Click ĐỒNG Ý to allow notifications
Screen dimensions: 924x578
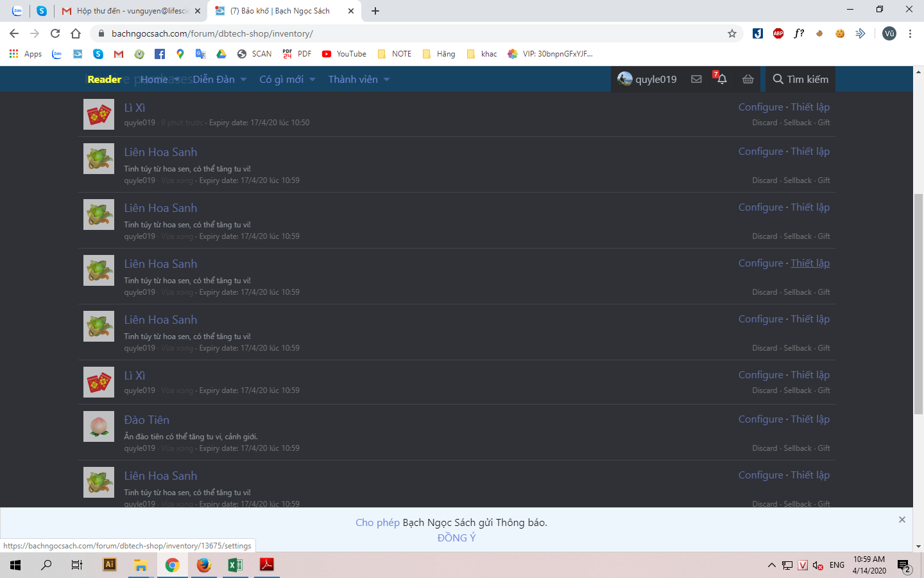tap(456, 538)
